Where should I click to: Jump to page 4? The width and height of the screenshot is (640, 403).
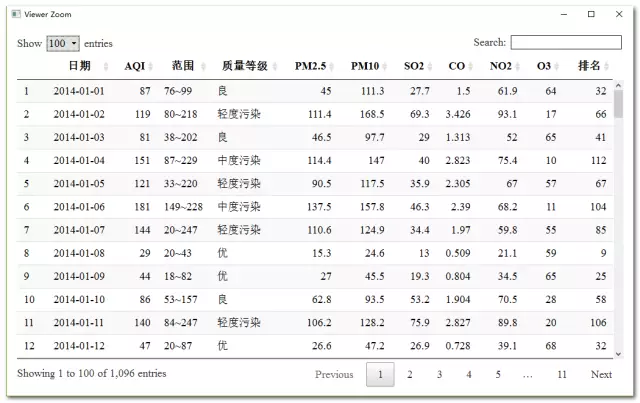pos(469,374)
